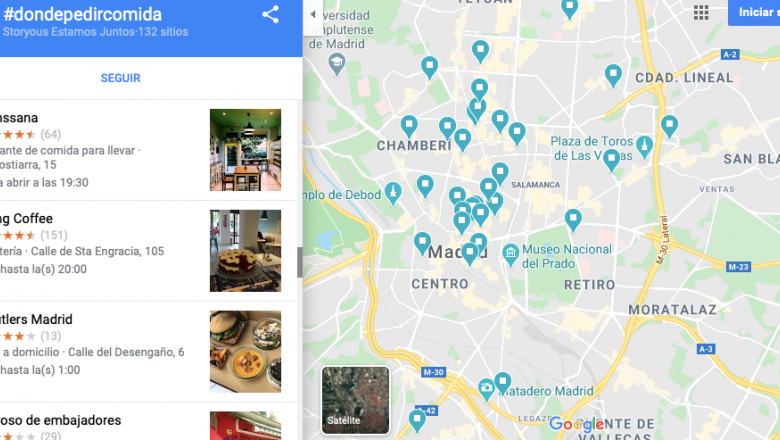Viewport: 780px width, 440px height.
Task: Follow the list with the SEGUIR button
Action: pos(120,78)
